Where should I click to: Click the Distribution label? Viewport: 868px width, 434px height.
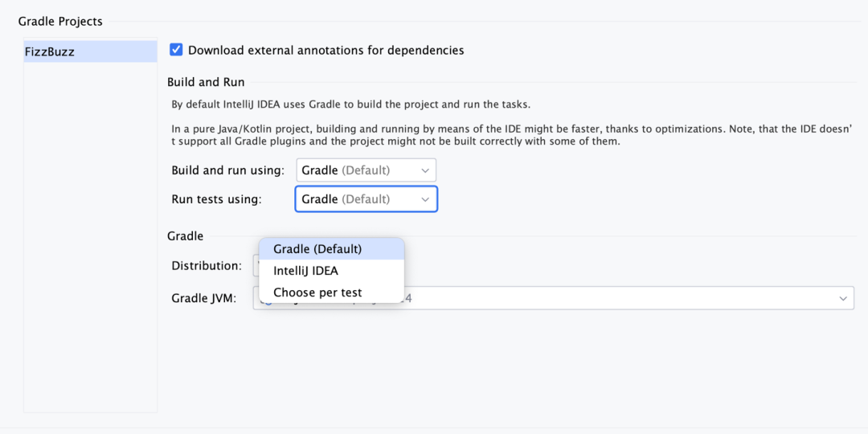click(207, 266)
